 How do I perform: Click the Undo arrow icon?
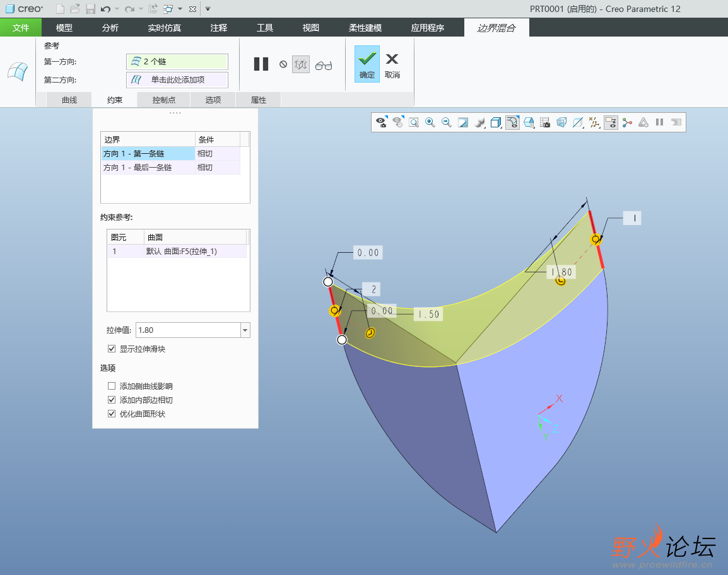pyautogui.click(x=105, y=9)
